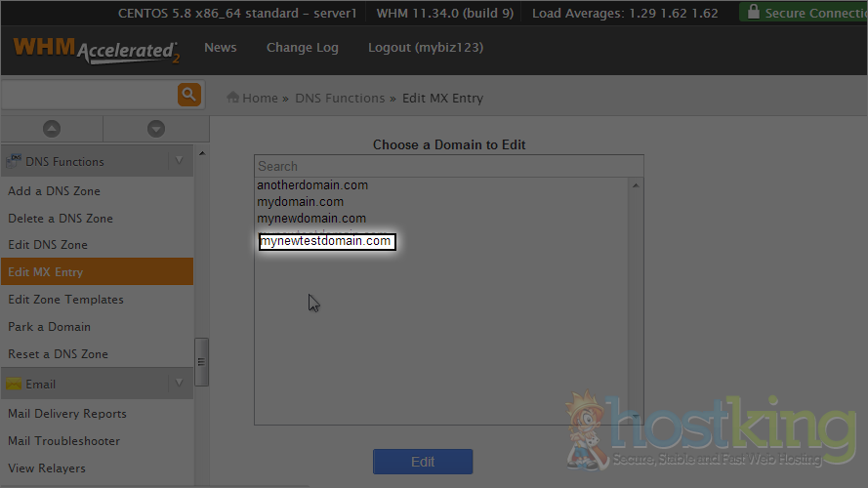Click the sidebar scroll-up arrow button
The height and width of the screenshot is (488, 868).
click(52, 129)
